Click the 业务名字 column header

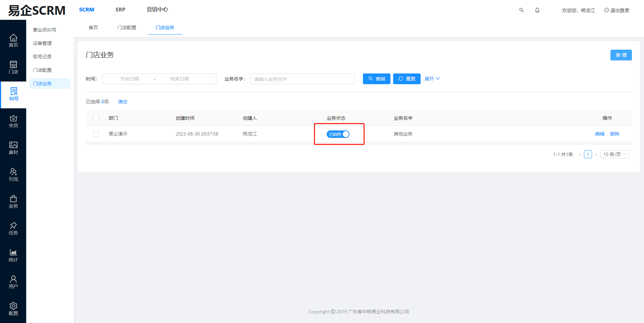click(403, 118)
